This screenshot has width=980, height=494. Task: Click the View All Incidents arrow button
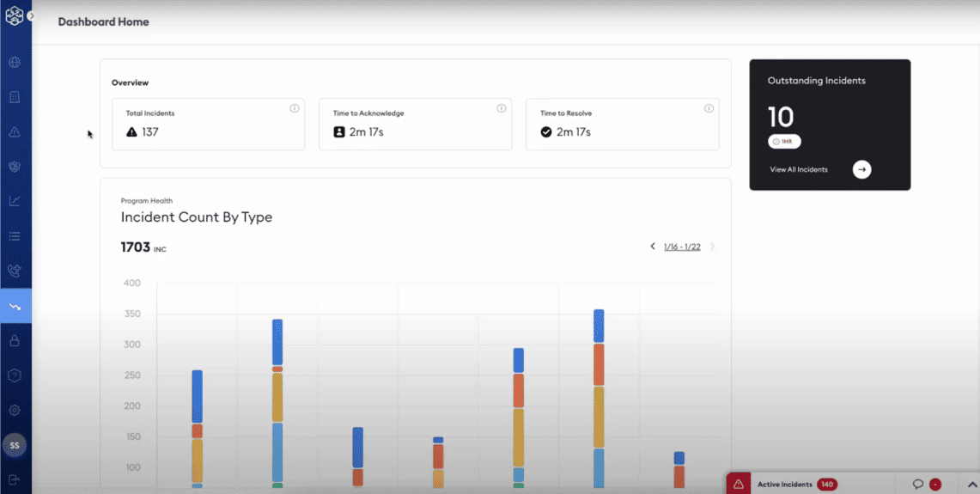coord(861,170)
